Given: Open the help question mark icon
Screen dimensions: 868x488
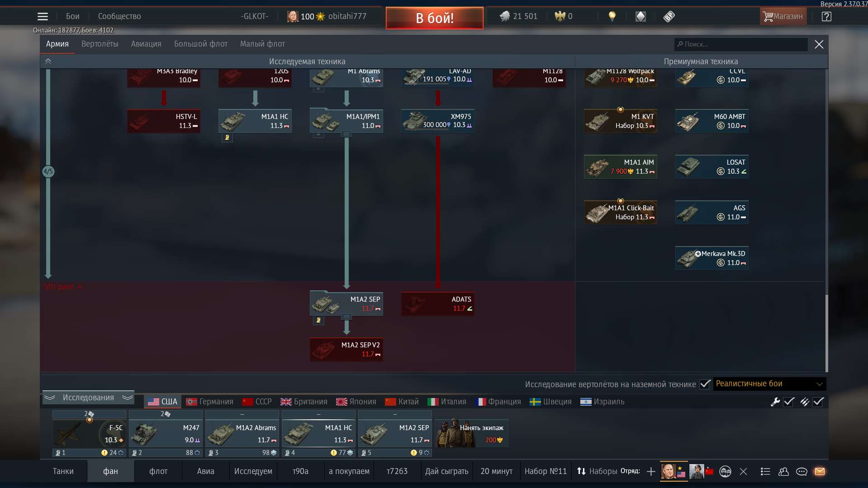Looking at the screenshot, I should [x=826, y=17].
